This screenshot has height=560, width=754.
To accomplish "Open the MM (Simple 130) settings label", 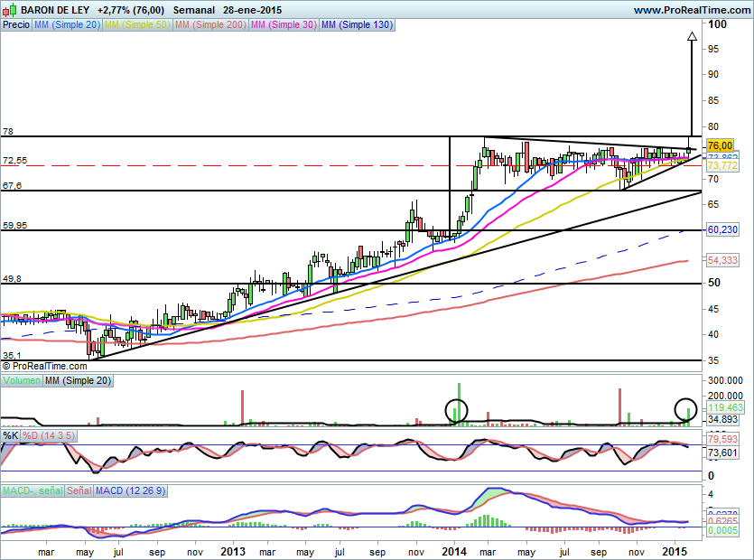I will click(358, 25).
